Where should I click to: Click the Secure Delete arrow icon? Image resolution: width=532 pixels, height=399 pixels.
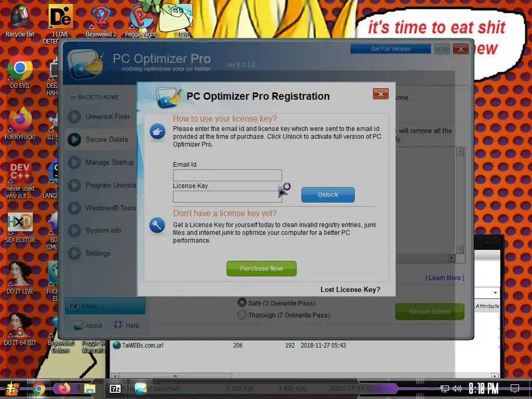click(x=74, y=139)
